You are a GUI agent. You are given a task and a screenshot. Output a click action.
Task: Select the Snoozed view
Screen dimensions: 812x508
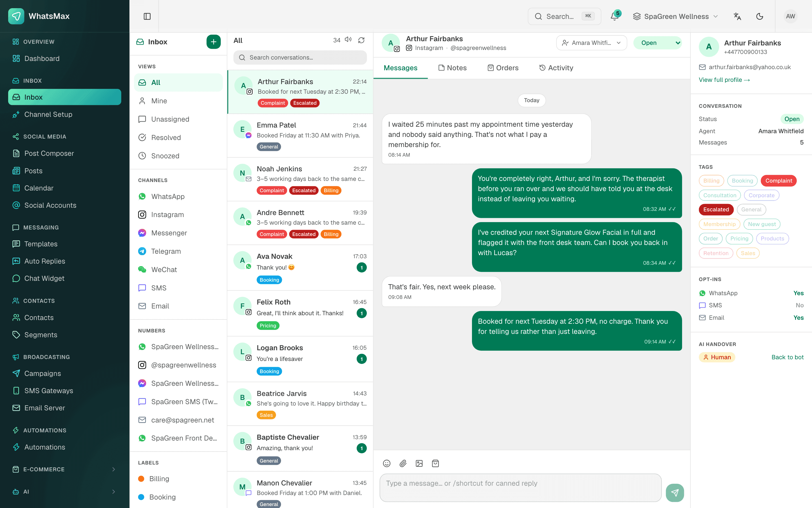pyautogui.click(x=178, y=156)
